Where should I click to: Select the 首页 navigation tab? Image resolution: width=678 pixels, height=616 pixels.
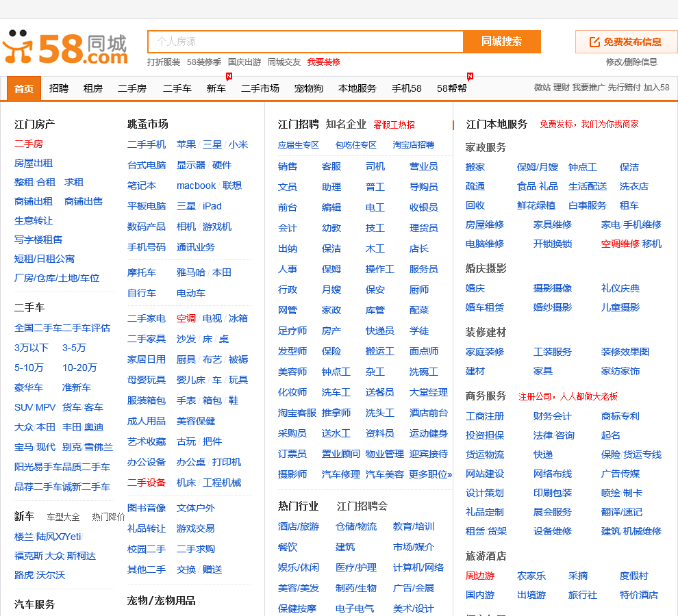[x=24, y=88]
